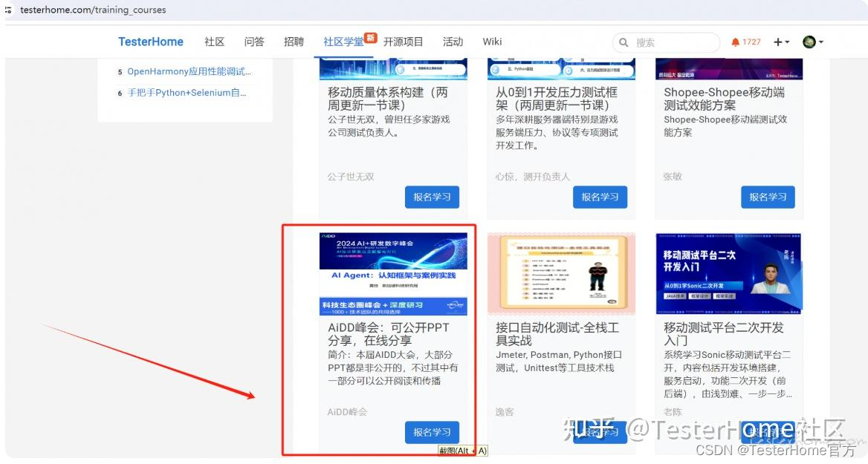Switch to the 社区 menu item
The image size is (868, 464).
coord(213,42)
